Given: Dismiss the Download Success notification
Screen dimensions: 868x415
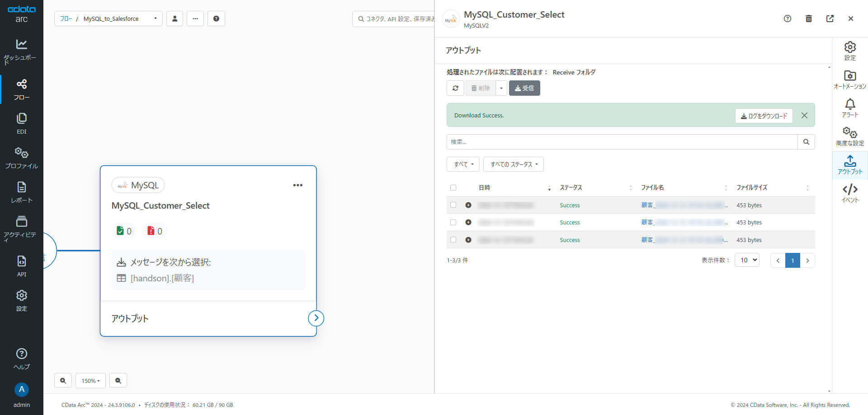Looking at the screenshot, I should (x=804, y=115).
